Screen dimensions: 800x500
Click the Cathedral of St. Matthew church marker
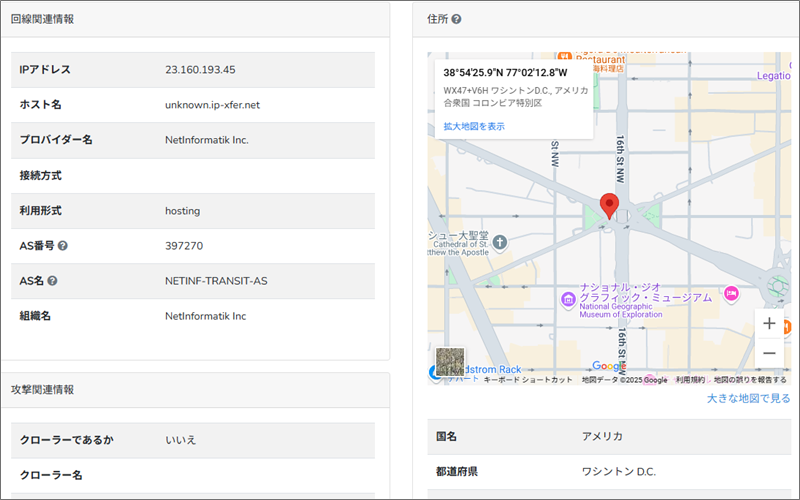(x=500, y=242)
